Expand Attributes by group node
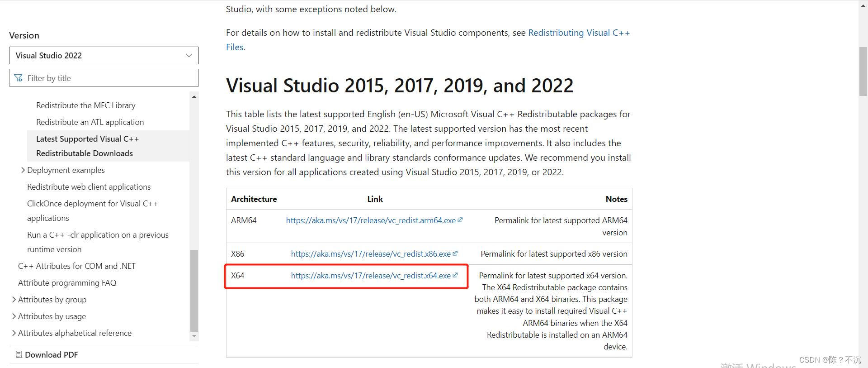This screenshot has width=868, height=368. (14, 299)
